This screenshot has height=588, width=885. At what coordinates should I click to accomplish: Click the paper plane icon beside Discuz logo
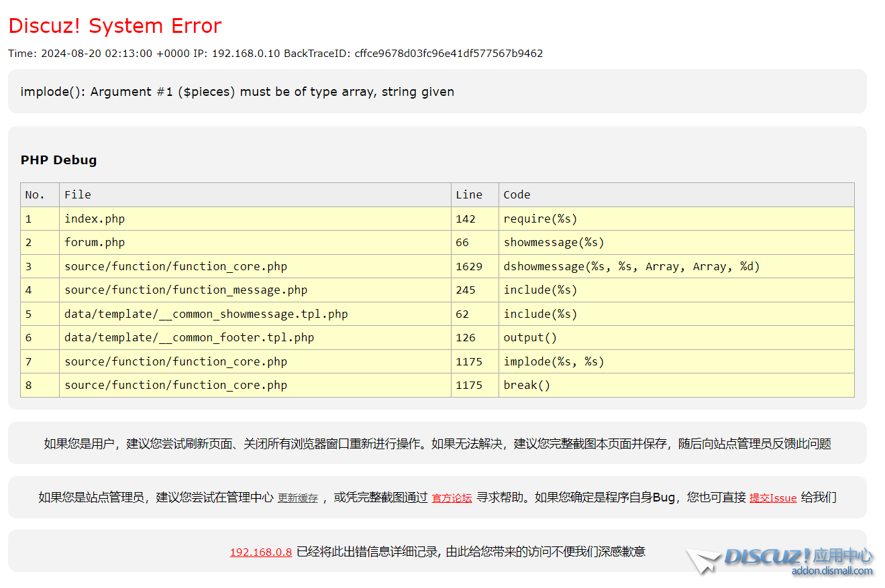pyautogui.click(x=702, y=561)
